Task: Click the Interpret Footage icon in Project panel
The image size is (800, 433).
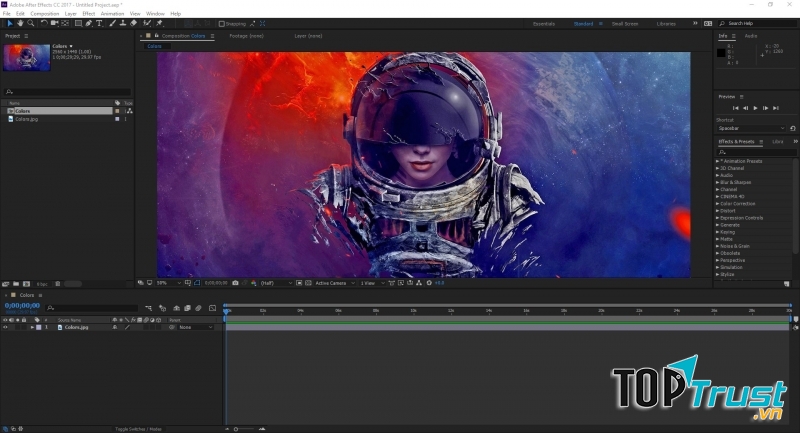Action: click(6, 284)
